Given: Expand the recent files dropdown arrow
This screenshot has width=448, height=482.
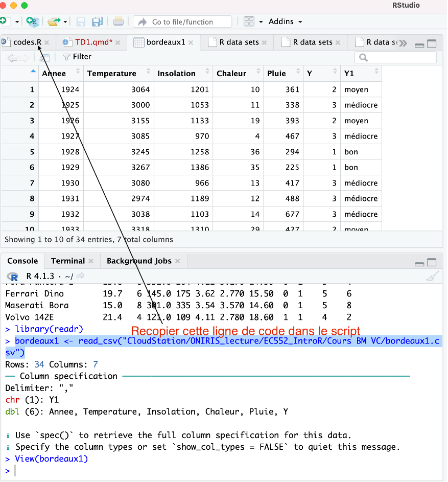Looking at the screenshot, I should (65, 22).
